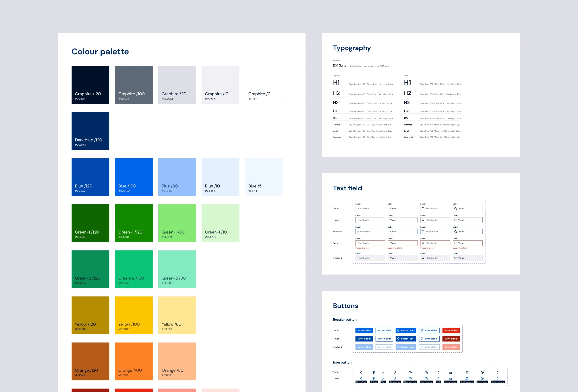Click the Default row lock icon
The height and width of the screenshot is (392, 578).
450,372
